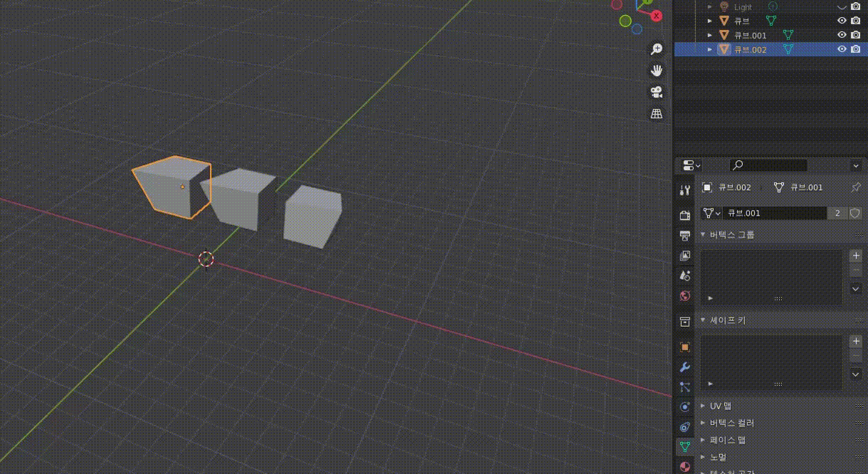Add a new shape key with plus button

click(x=856, y=341)
